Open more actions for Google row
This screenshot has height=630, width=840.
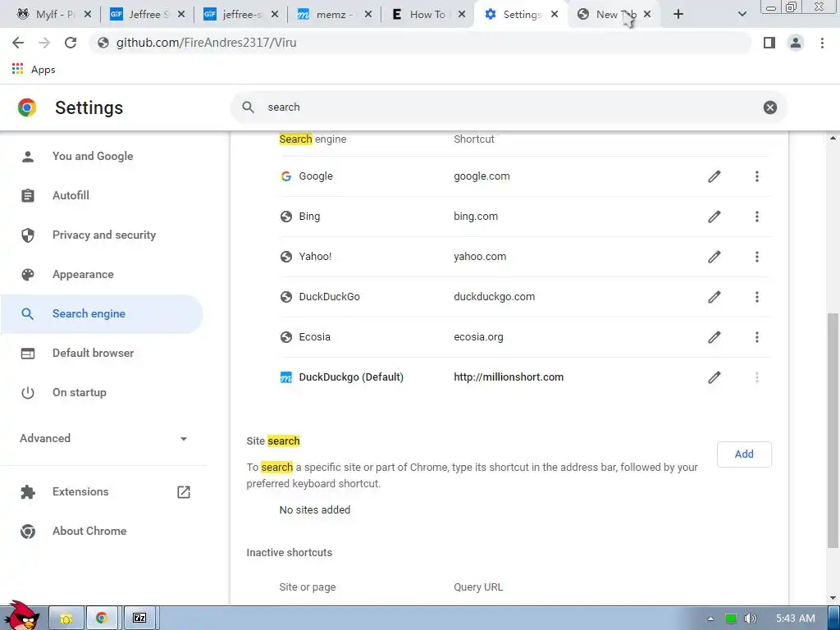[757, 176]
